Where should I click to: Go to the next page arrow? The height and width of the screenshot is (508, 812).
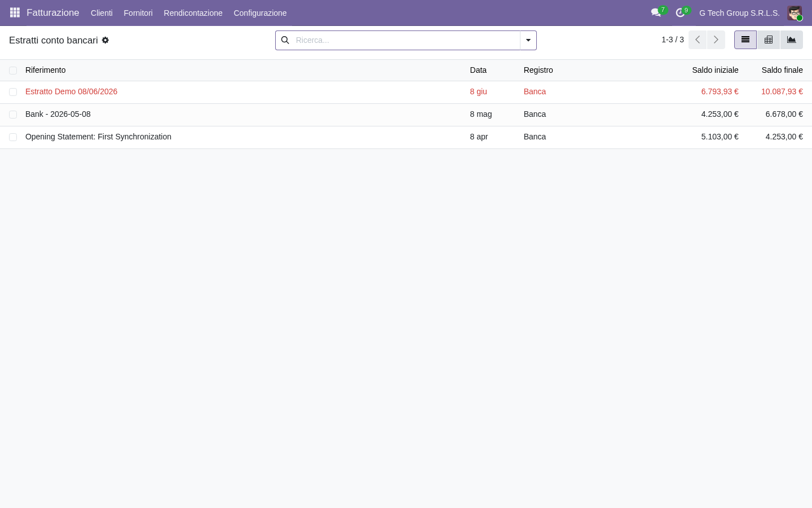[x=716, y=40]
